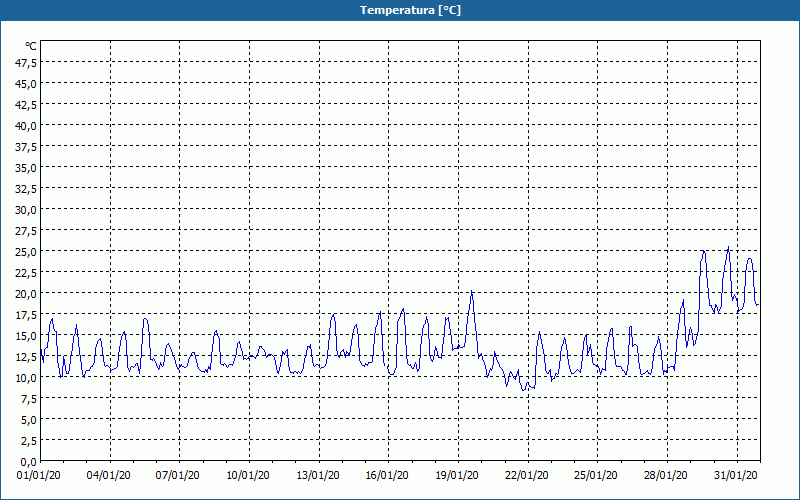Screen dimensions: 800x500
Task: Select the 01/01/20 date label
Action: pos(39,476)
